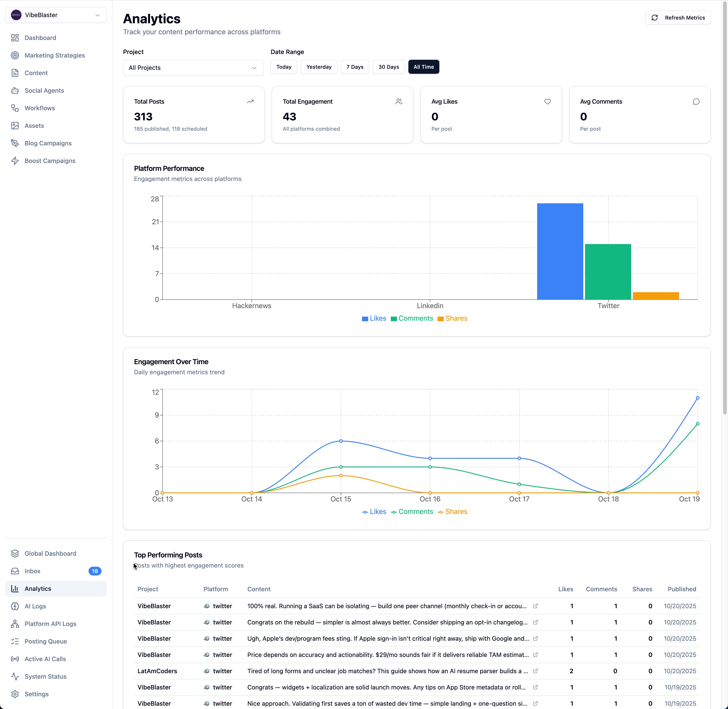The height and width of the screenshot is (709, 728).
Task: Open the Social Agents section
Action: (x=44, y=90)
